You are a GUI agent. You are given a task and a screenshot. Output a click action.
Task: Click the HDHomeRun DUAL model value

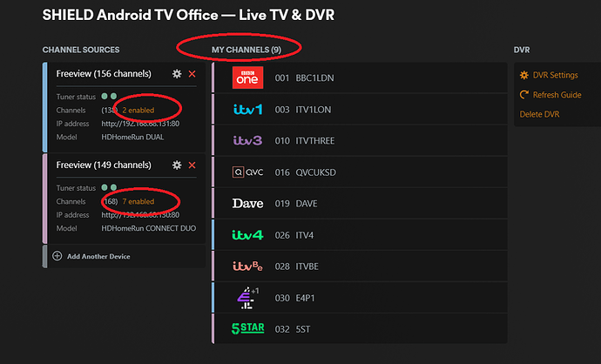point(132,138)
